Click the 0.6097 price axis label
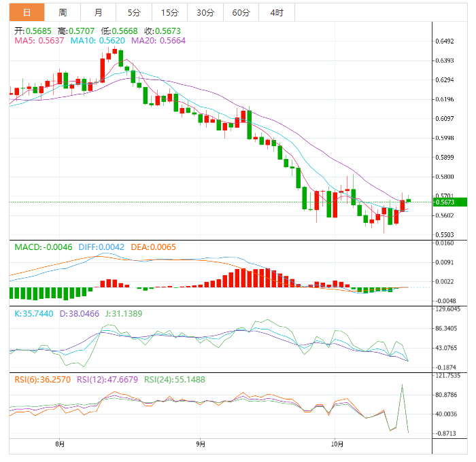The width and height of the screenshot is (476, 462). (x=445, y=119)
